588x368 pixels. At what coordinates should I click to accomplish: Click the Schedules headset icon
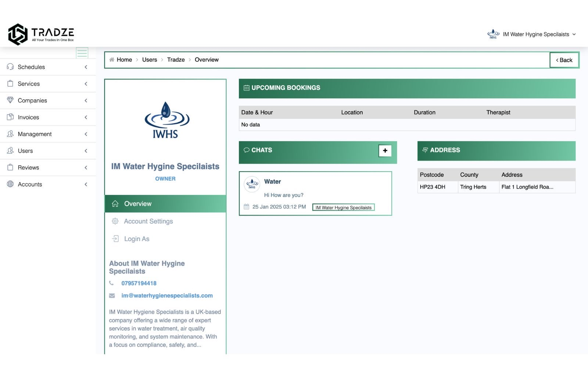pos(10,67)
